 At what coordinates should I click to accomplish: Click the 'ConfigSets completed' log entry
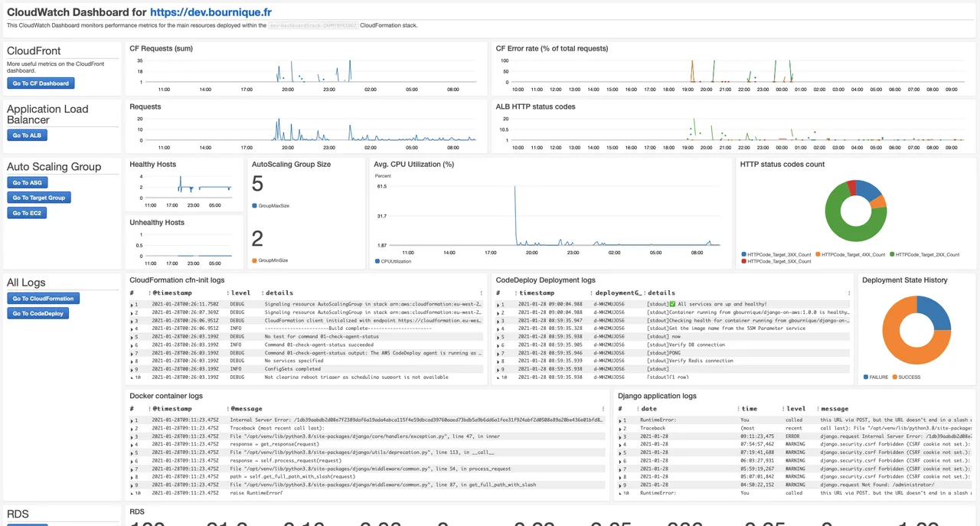[x=294, y=369]
